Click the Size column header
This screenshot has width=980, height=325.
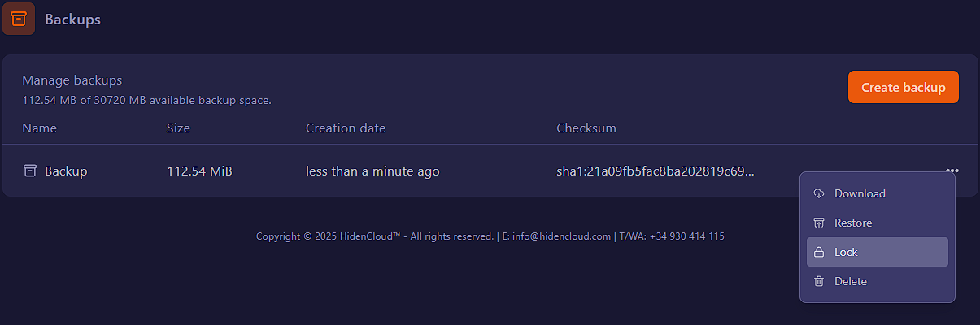click(178, 128)
